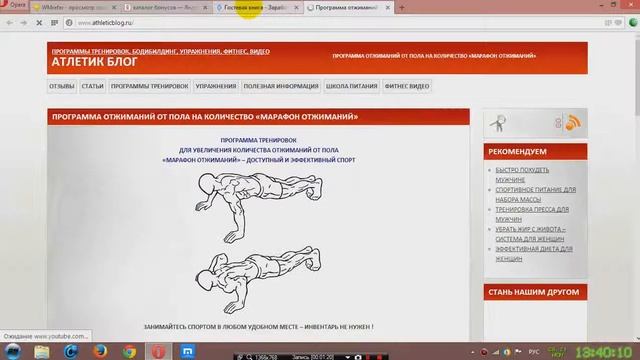This screenshot has width=640, height=360.
Task: Click the RSS feed icon
Action: coord(573,123)
